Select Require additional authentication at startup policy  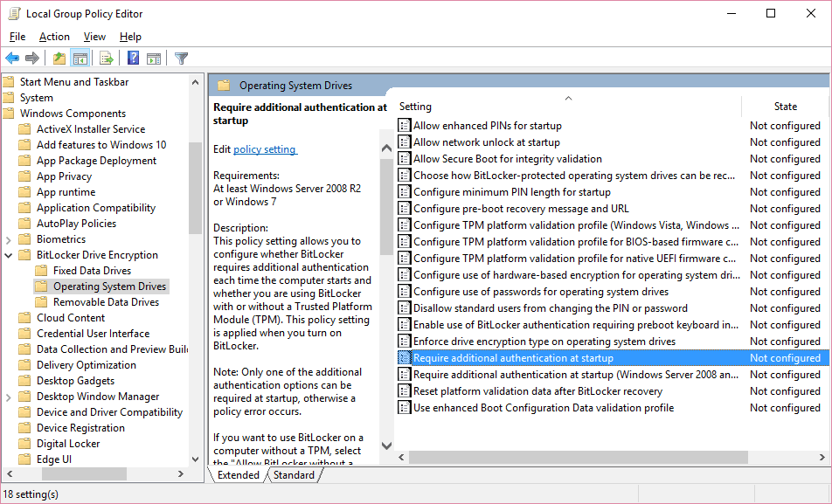point(613,357)
